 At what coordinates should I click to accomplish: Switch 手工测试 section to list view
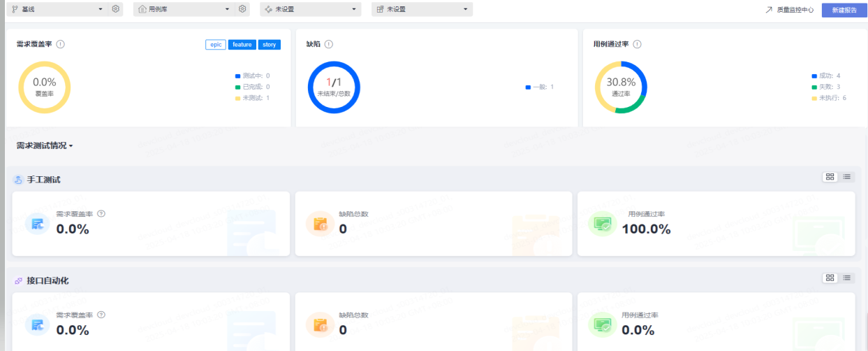846,177
